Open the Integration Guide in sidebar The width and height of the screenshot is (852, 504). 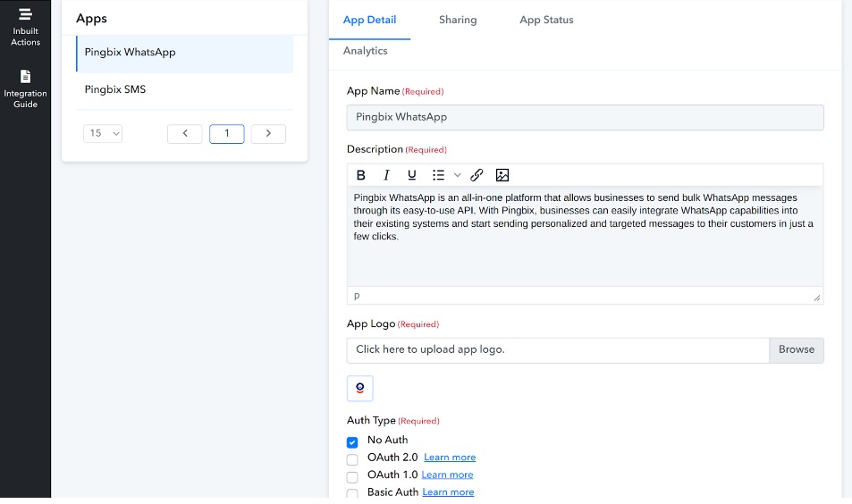25,89
